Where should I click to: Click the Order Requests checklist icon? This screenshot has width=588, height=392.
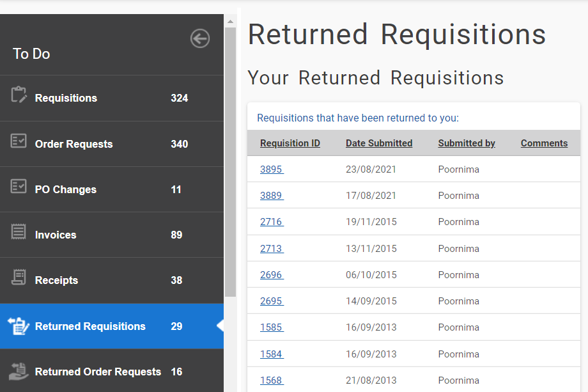(19, 141)
